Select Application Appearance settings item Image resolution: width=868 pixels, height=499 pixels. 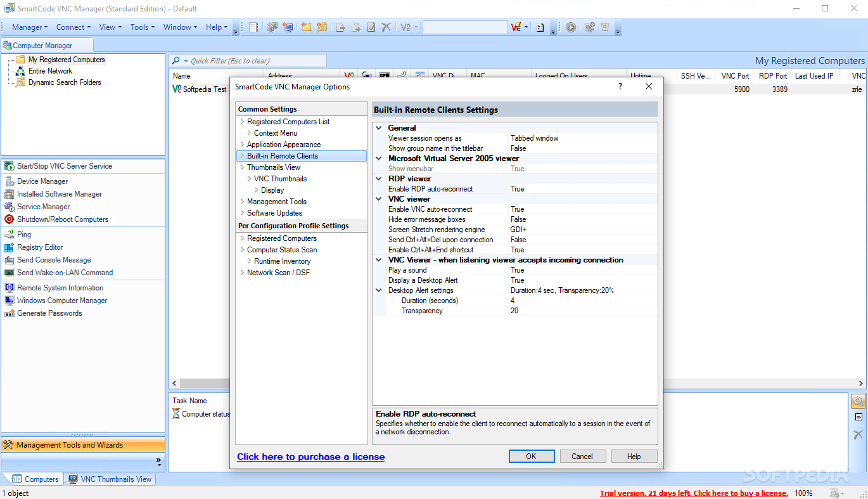click(284, 145)
